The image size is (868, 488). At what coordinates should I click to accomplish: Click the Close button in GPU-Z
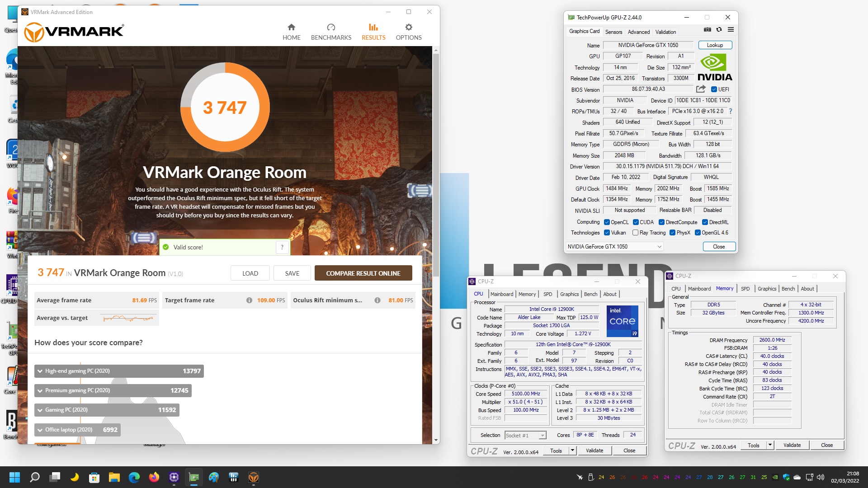click(x=719, y=247)
